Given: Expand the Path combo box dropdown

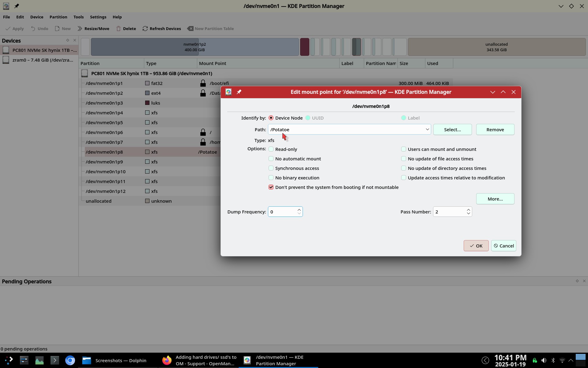Looking at the screenshot, I should pyautogui.click(x=427, y=129).
